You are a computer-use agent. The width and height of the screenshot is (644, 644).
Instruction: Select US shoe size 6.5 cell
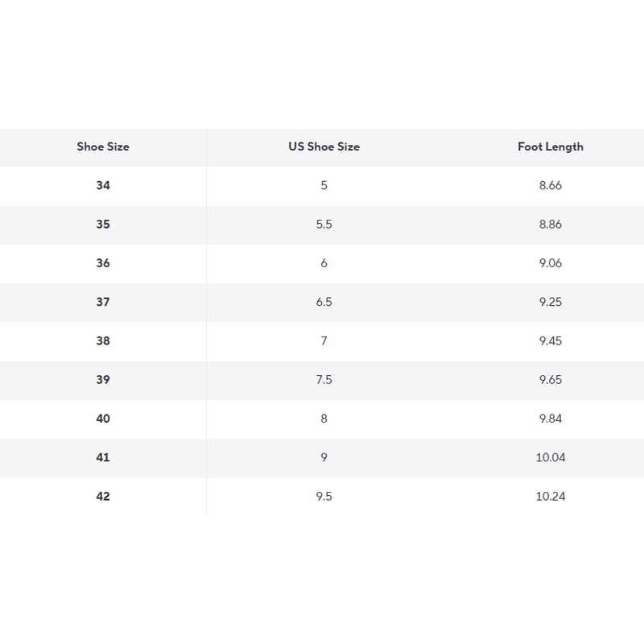[x=324, y=302]
